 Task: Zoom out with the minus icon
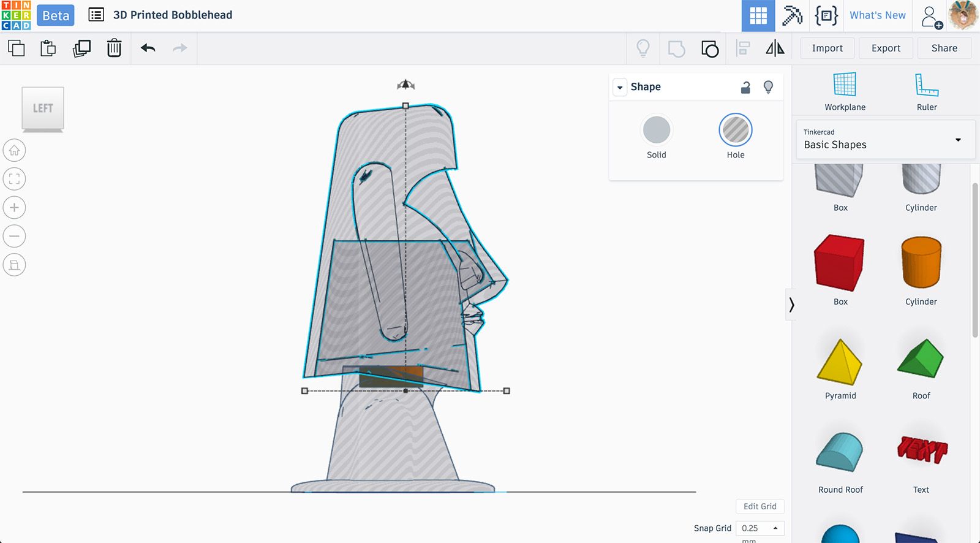click(14, 236)
